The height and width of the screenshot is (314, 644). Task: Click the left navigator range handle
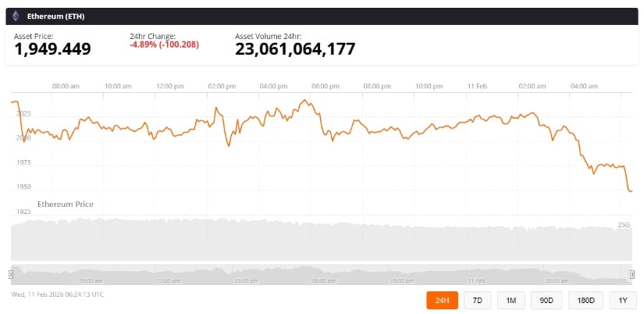[11, 273]
